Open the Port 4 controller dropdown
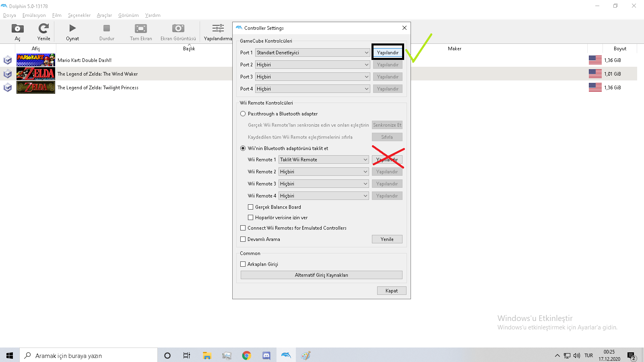 click(x=313, y=89)
